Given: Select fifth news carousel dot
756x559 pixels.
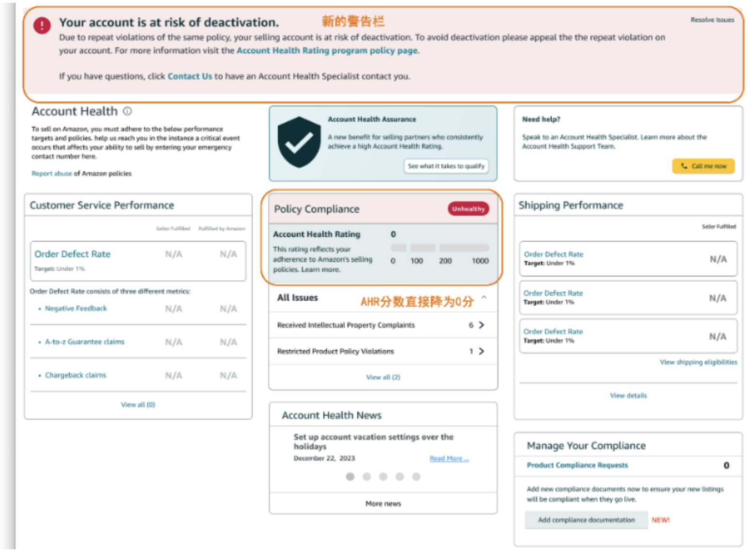Looking at the screenshot, I should (x=416, y=477).
